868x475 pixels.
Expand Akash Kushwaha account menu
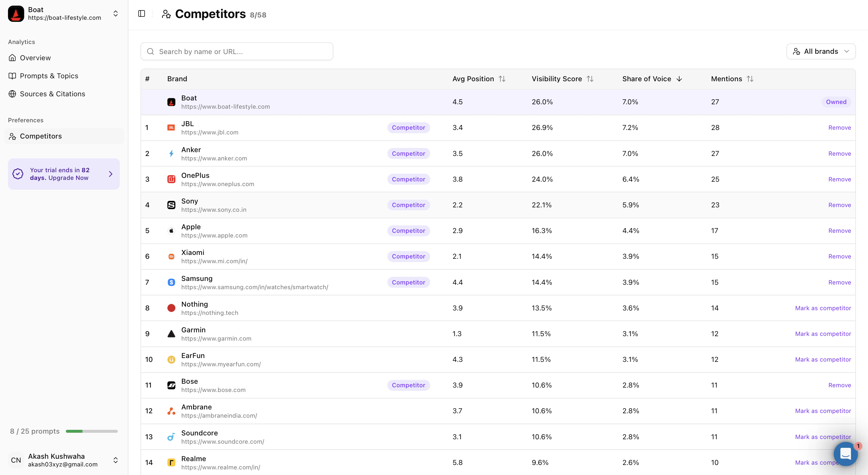[x=115, y=460]
